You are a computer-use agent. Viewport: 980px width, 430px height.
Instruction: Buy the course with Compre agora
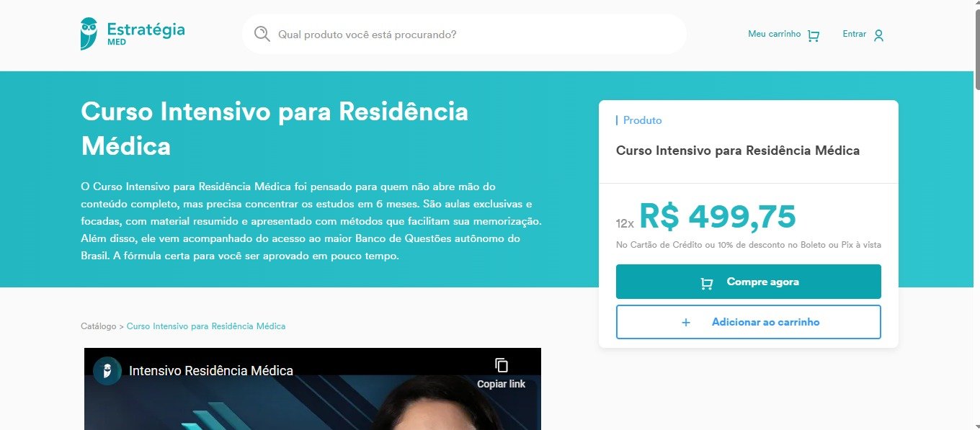[749, 282]
